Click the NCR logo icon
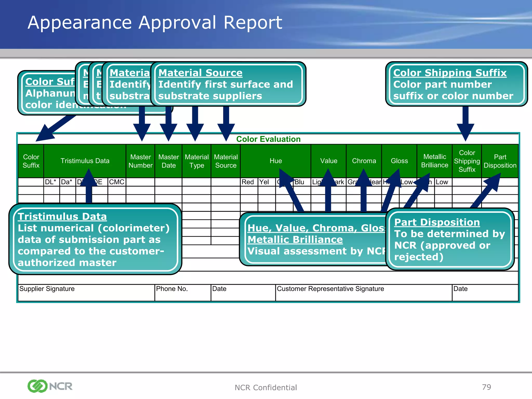Screen dimensions: 532x399 point(50,386)
